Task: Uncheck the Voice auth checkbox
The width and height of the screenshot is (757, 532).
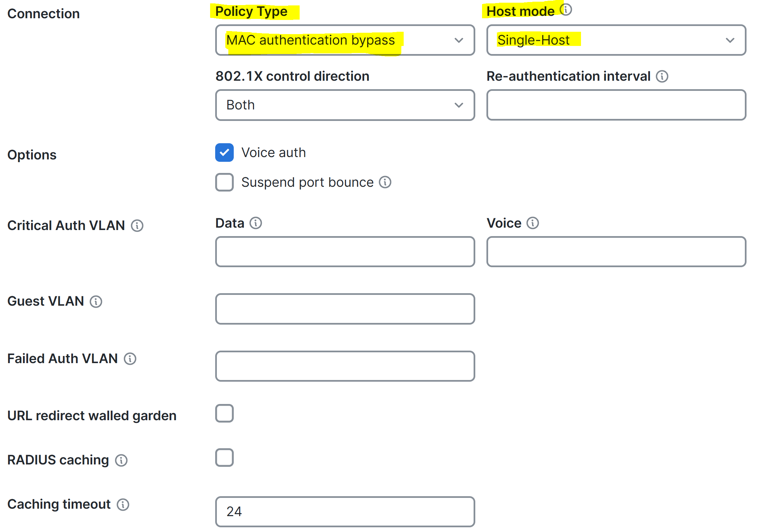Action: coord(224,153)
